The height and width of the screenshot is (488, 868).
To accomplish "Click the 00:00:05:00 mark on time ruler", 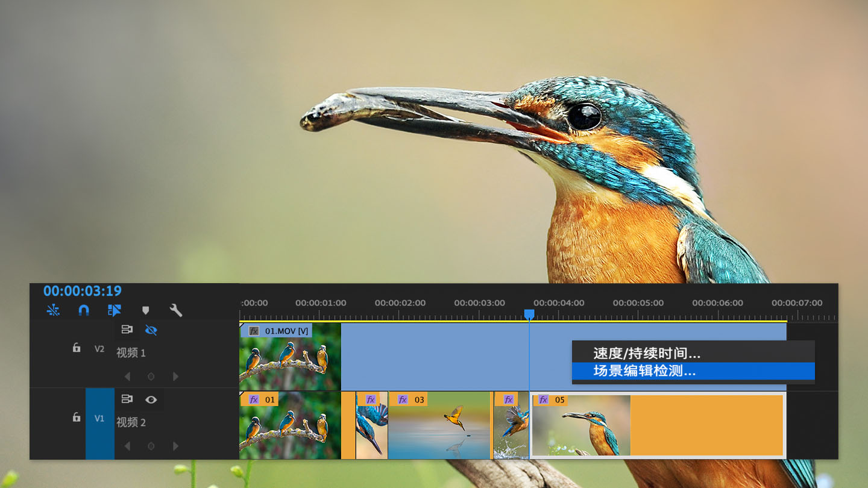I will click(638, 303).
